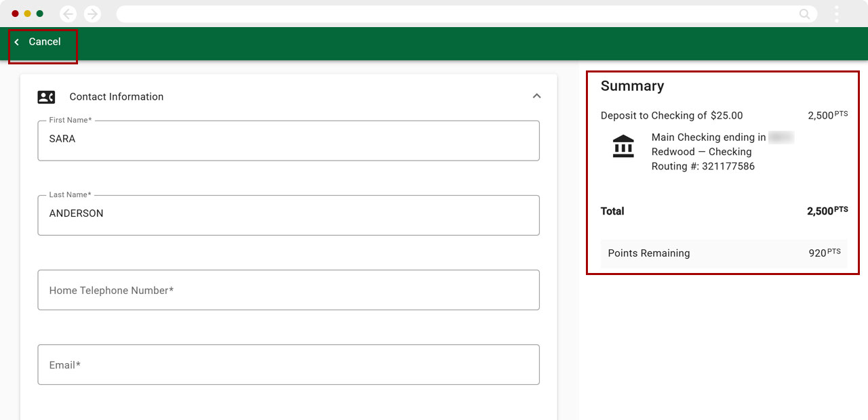This screenshot has height=420, width=868.
Task: Open the browser three-dot menu
Action: coord(837,14)
